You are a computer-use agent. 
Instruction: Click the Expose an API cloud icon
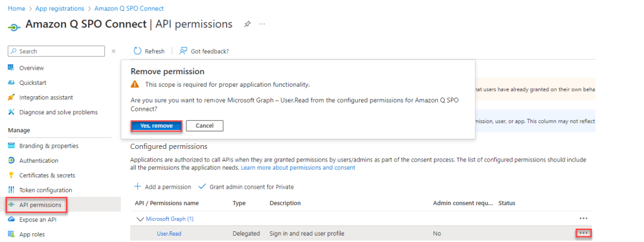(x=11, y=220)
